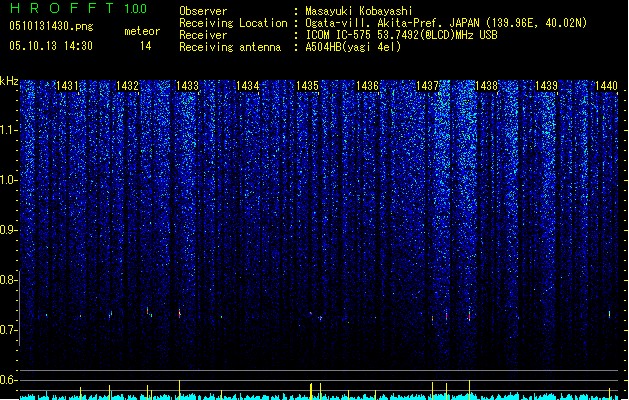Click the Observer label
Screen dimensions: 629x400
point(203,11)
